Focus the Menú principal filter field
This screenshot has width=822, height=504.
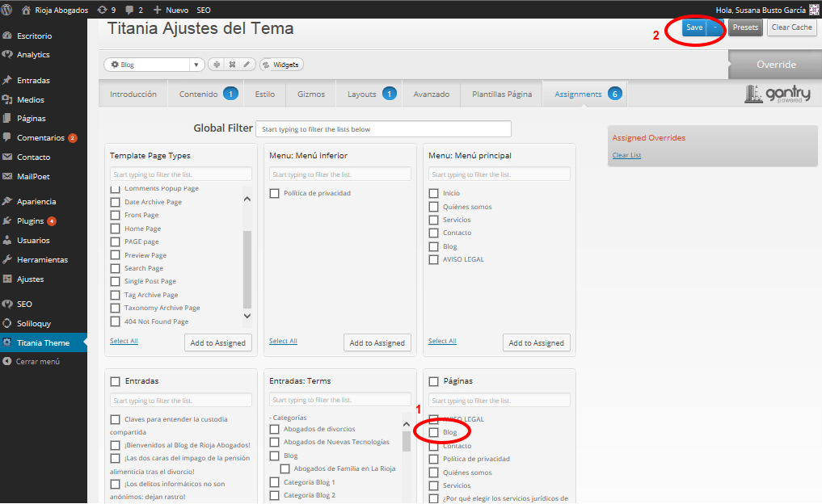(x=499, y=174)
